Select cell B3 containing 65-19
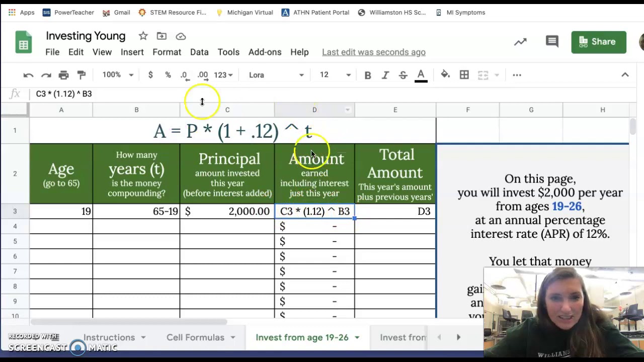This screenshot has height=362, width=644. pyautogui.click(x=136, y=211)
